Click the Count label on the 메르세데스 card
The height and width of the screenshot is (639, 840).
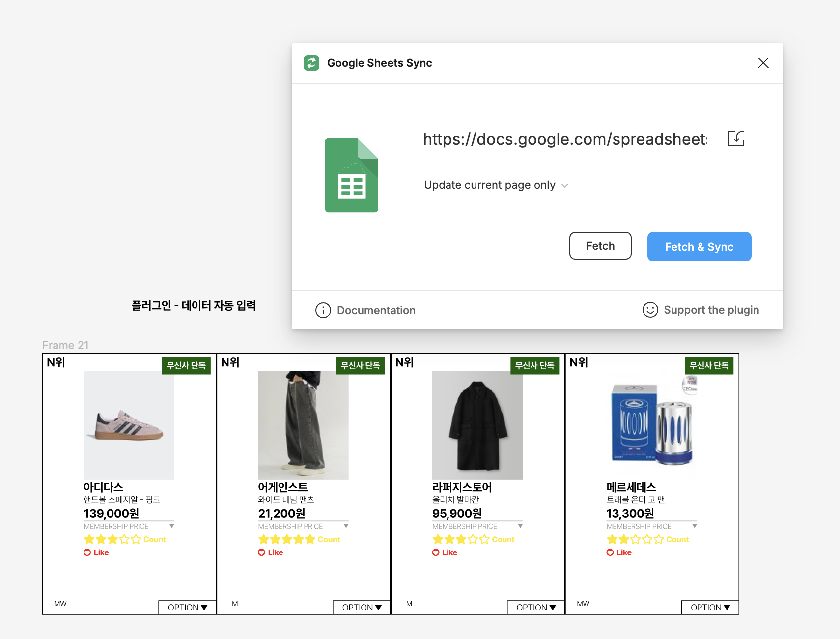point(677,540)
